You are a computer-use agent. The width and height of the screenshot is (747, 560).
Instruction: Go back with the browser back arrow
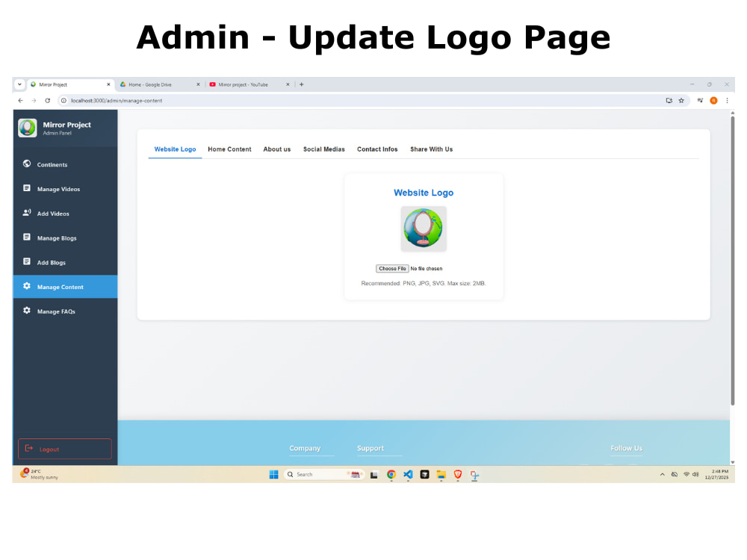tap(20, 101)
